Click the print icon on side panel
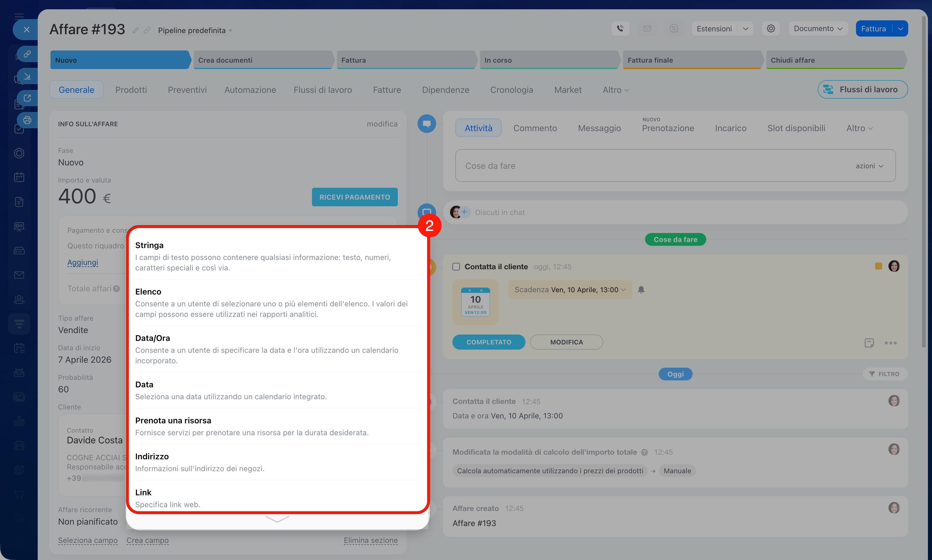Viewport: 932px width, 560px height. (27, 120)
